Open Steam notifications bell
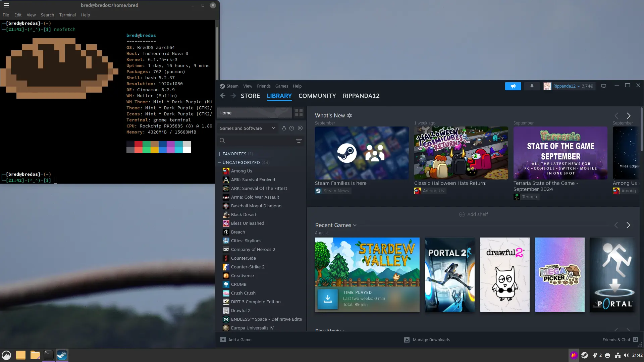 coord(532,86)
